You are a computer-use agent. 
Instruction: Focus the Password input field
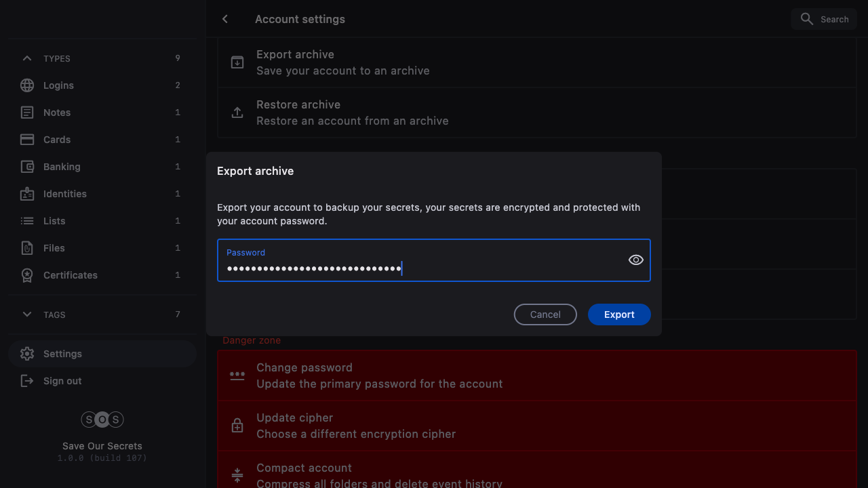click(420, 268)
